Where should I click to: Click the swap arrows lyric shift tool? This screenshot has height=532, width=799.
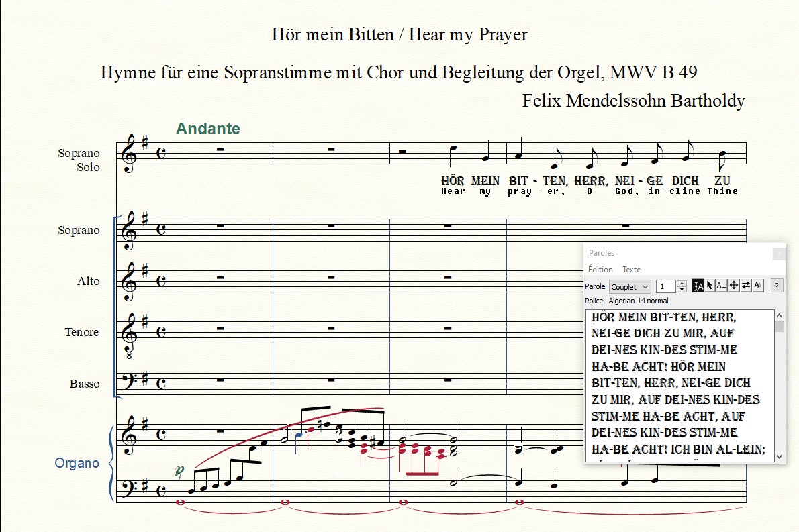click(746, 286)
